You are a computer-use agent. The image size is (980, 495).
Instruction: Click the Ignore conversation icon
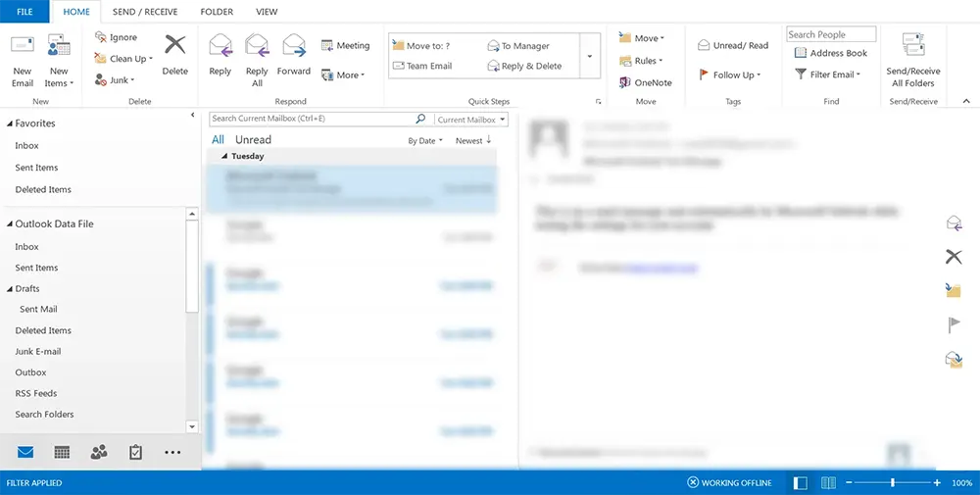point(101,37)
